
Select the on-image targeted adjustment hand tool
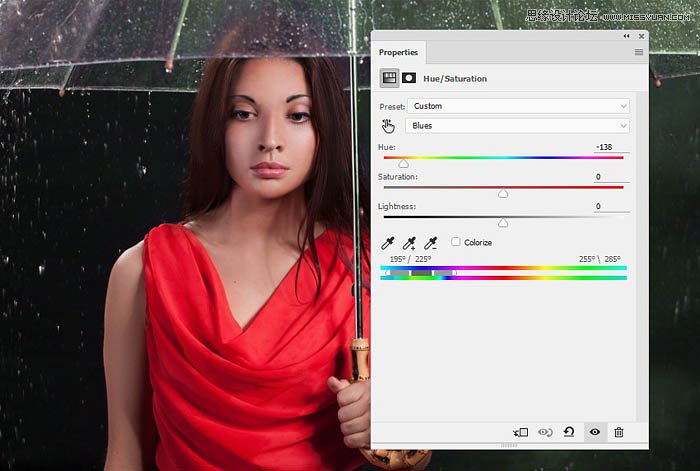pyautogui.click(x=389, y=126)
